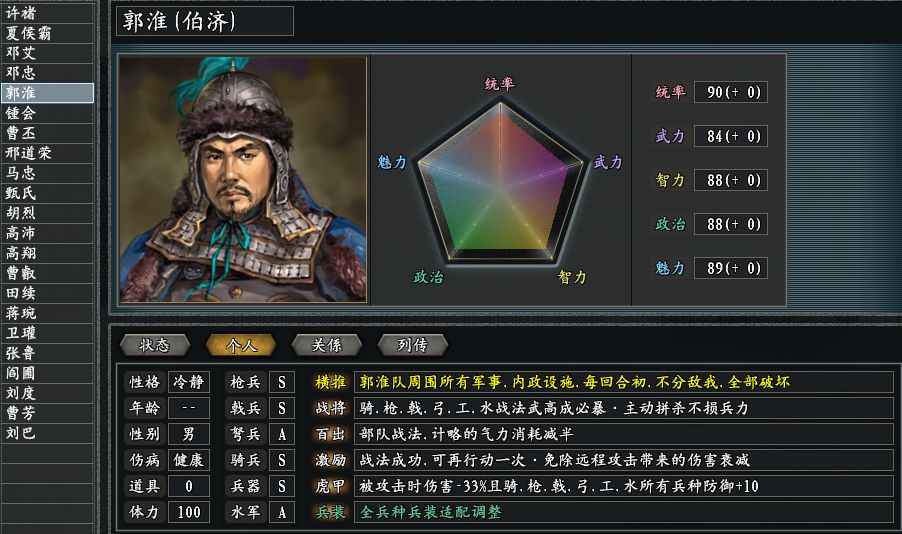This screenshot has width=902, height=534.
Task: Click the 枪兵 aptitude grade S box
Action: tap(282, 382)
